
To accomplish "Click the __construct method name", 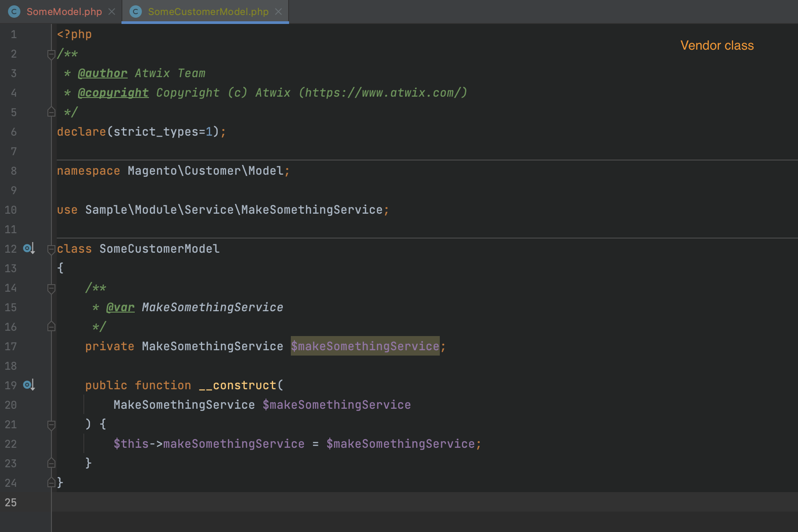I will [238, 385].
